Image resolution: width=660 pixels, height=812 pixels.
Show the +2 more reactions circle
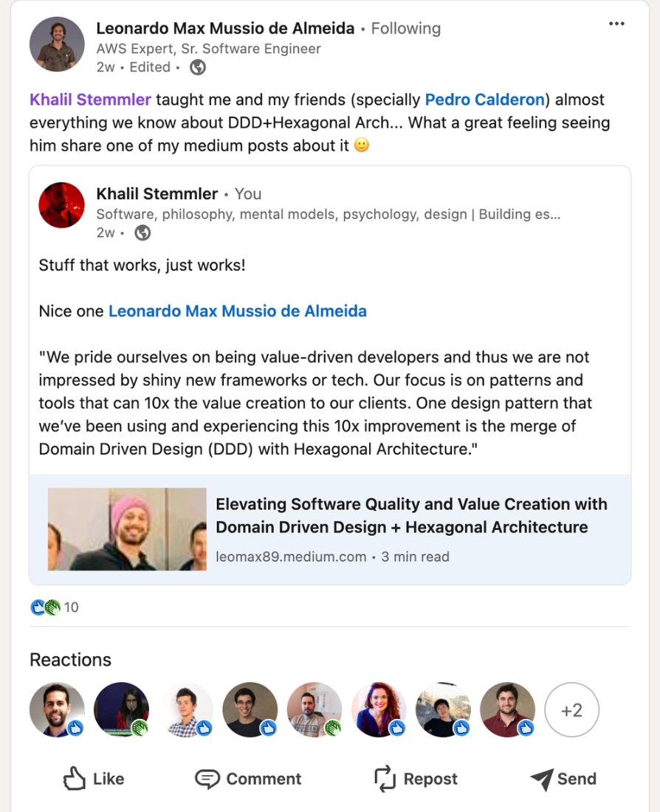[571, 709]
